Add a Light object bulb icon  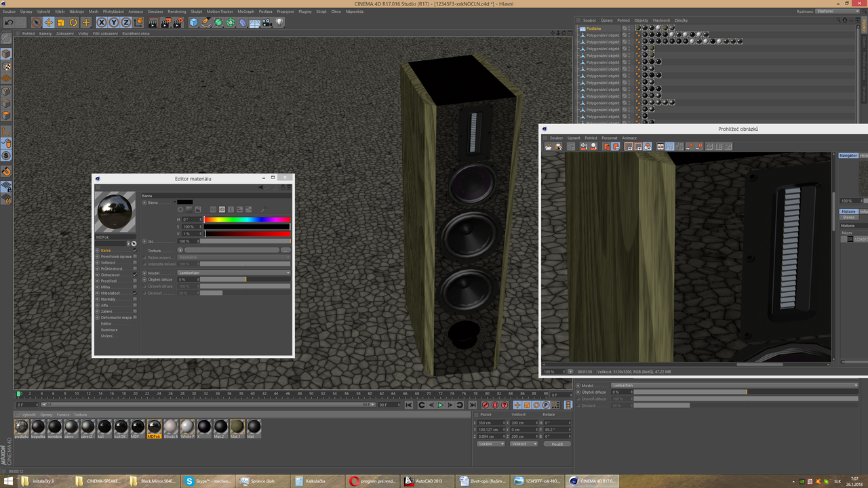[279, 22]
